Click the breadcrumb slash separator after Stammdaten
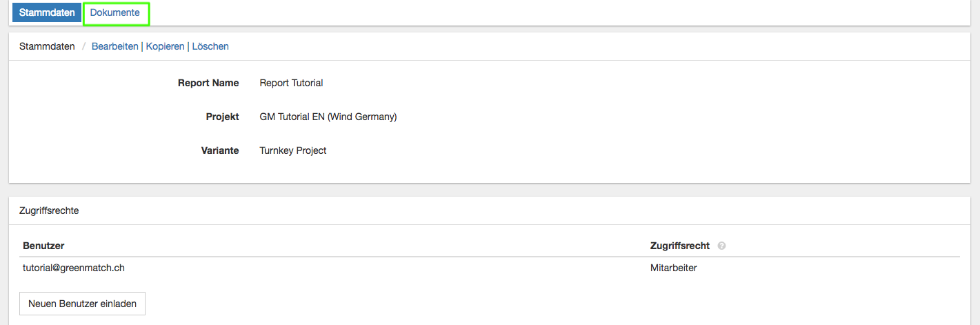This screenshot has width=980, height=325. click(83, 46)
